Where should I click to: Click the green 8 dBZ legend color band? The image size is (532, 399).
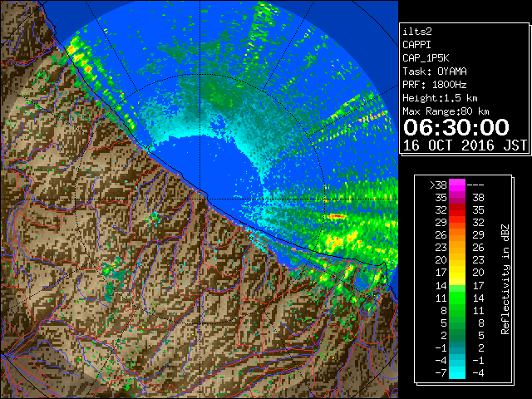[x=457, y=310]
